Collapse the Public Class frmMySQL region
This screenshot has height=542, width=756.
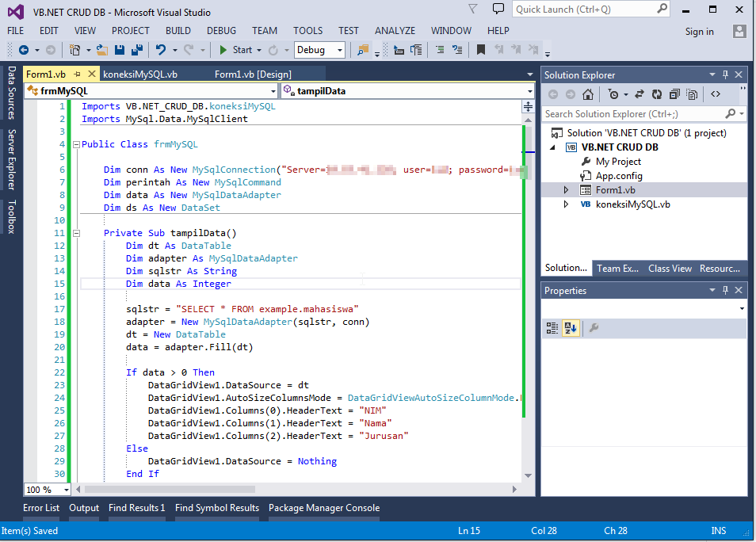76,144
